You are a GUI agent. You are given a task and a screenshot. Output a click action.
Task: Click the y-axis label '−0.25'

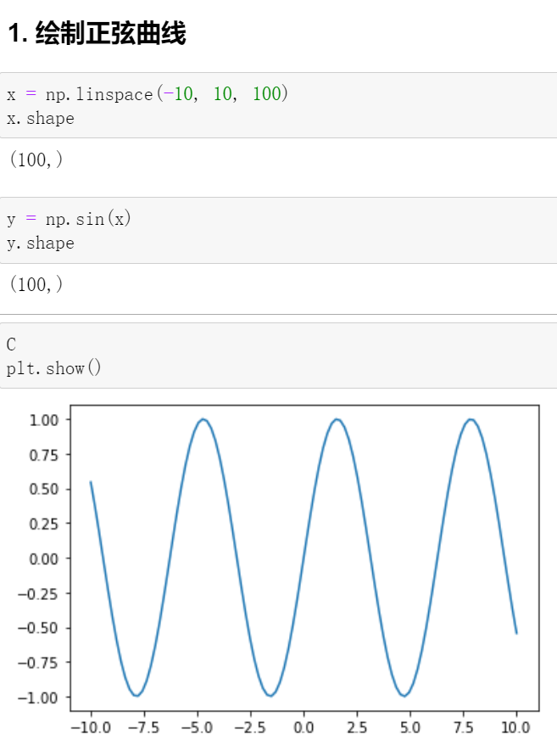(38, 594)
